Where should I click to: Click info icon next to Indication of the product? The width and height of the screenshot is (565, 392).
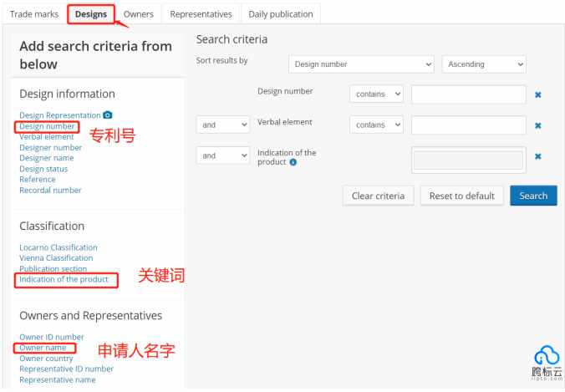293,162
